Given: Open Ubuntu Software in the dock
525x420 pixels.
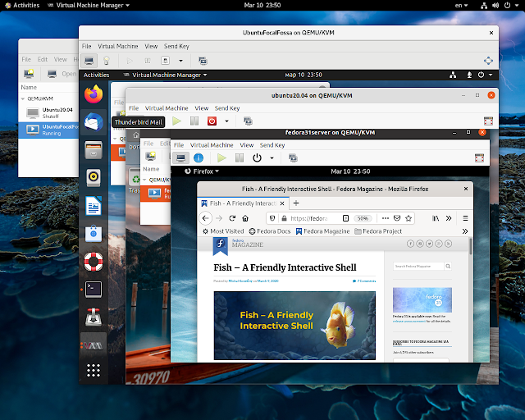Looking at the screenshot, I should (94, 234).
